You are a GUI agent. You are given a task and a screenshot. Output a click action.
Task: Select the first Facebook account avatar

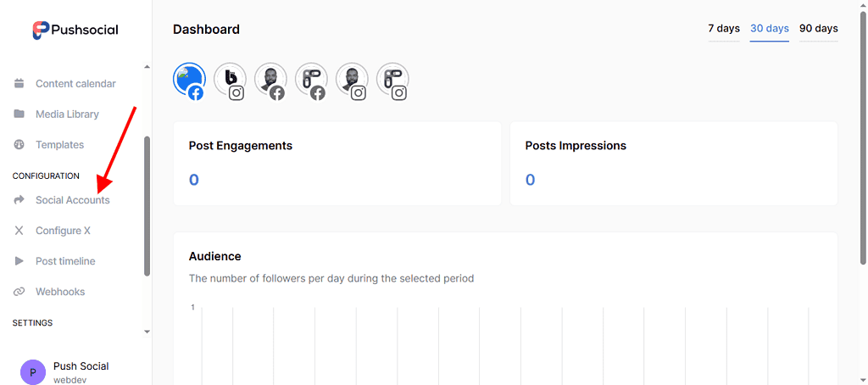tap(189, 80)
